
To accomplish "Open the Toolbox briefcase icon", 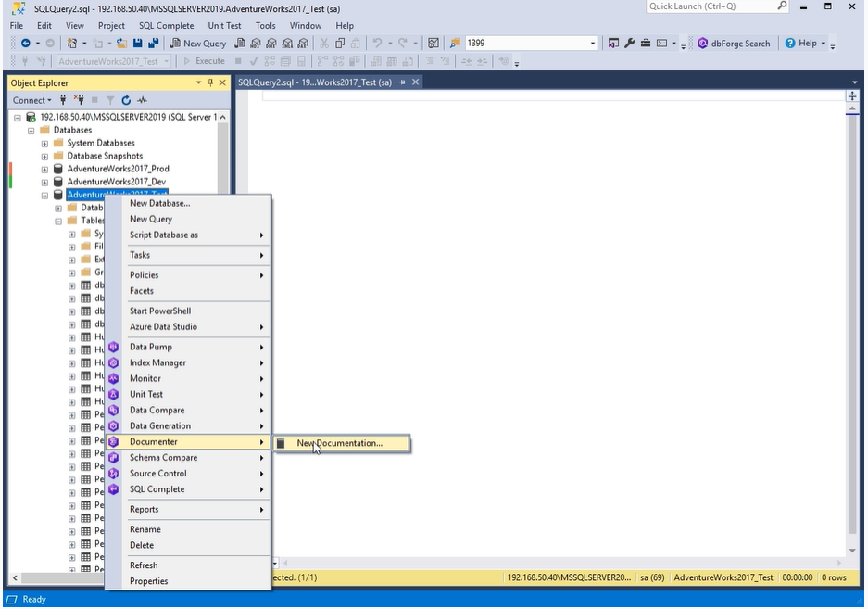I will (646, 44).
